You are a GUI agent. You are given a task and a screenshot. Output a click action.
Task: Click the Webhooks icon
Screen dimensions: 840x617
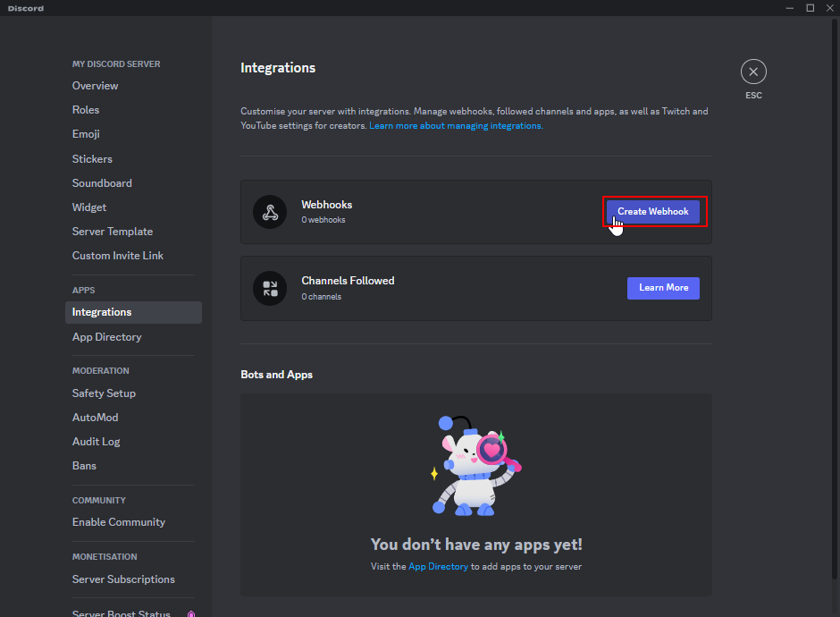(x=270, y=212)
